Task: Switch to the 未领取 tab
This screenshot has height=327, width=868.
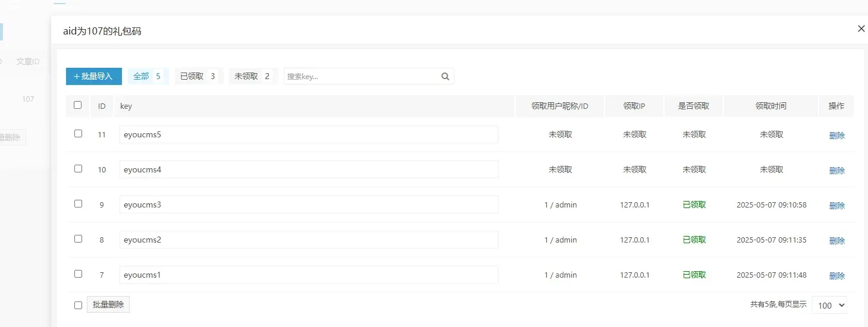Action: 252,76
